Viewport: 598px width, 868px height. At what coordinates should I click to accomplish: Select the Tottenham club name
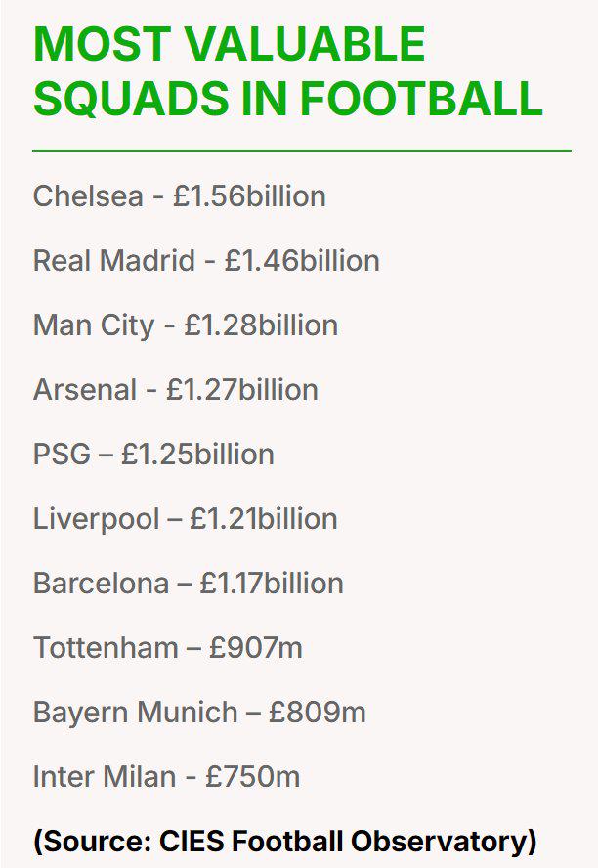pos(106,648)
